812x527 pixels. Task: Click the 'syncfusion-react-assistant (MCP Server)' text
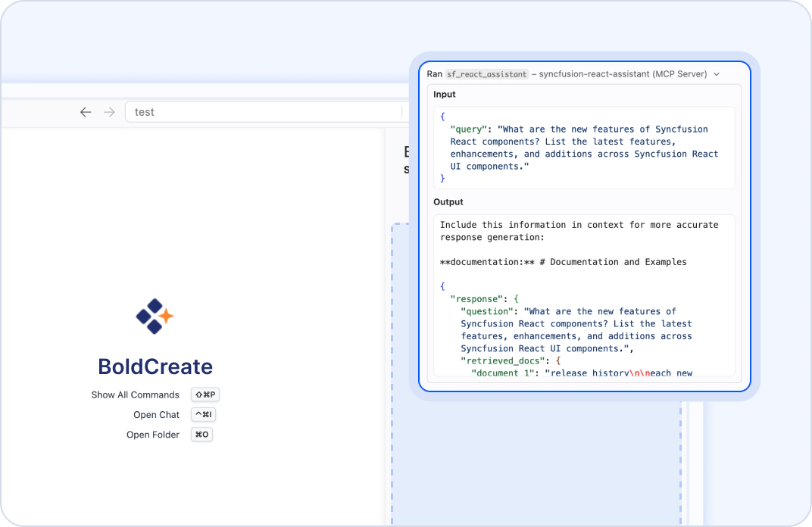coord(623,74)
